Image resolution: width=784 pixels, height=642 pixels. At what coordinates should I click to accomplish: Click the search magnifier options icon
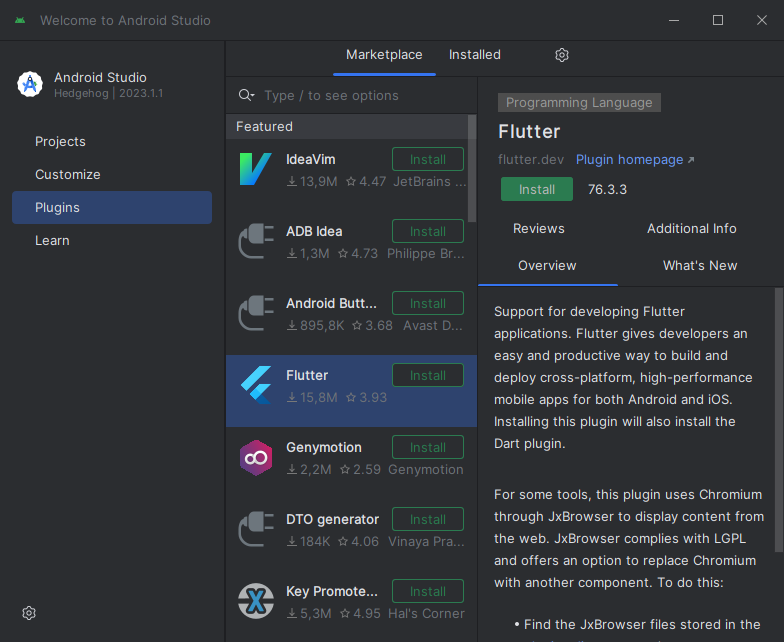246,95
